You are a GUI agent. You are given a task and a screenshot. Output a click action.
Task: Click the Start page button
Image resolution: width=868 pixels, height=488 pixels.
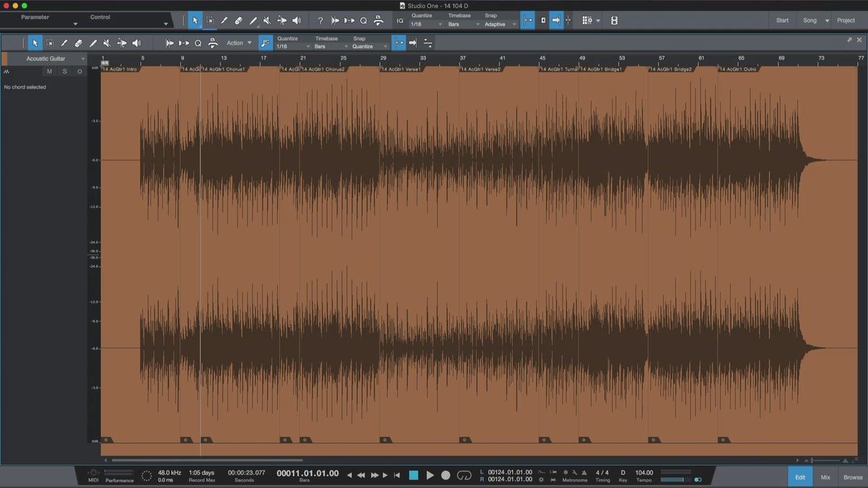click(782, 20)
